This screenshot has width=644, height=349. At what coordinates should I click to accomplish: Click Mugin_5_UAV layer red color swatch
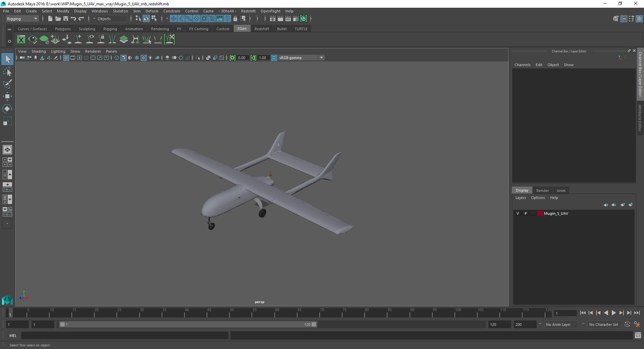point(540,213)
